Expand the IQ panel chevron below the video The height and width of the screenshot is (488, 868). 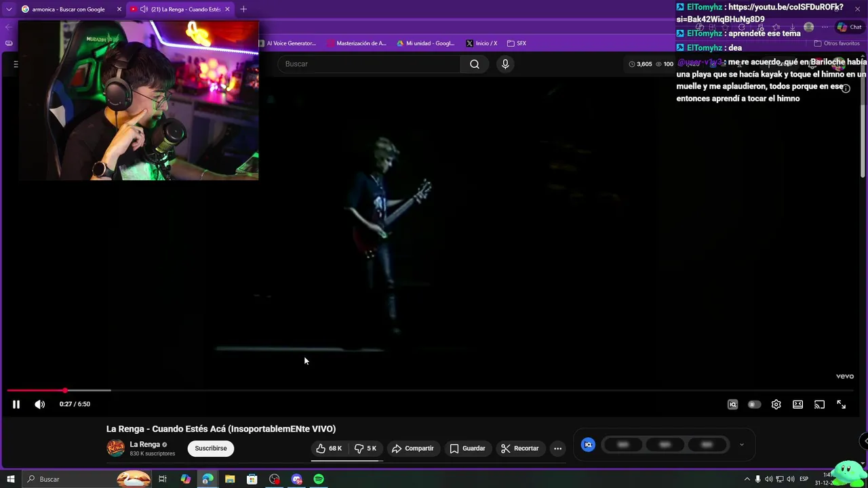coord(741,445)
